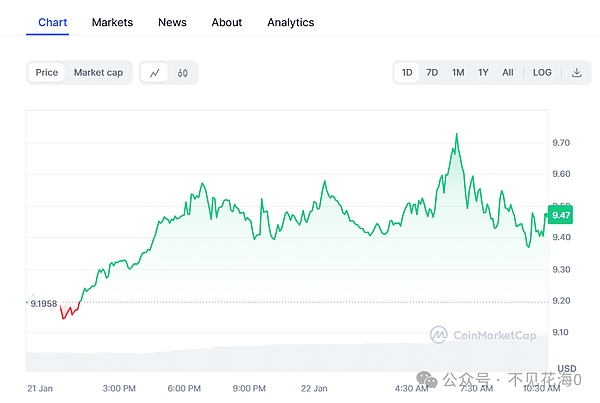This screenshot has height=403, width=600.
Task: View the About tab
Action: tap(227, 22)
